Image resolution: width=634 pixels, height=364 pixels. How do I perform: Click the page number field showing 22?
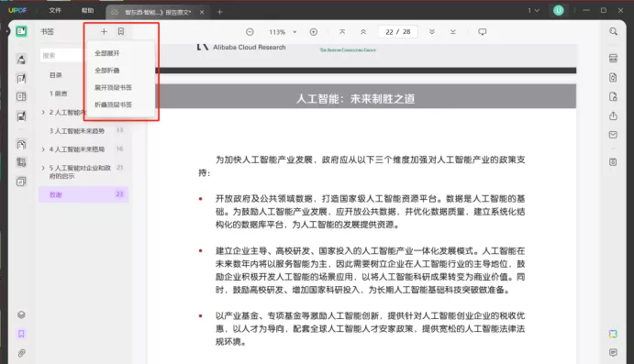click(398, 32)
